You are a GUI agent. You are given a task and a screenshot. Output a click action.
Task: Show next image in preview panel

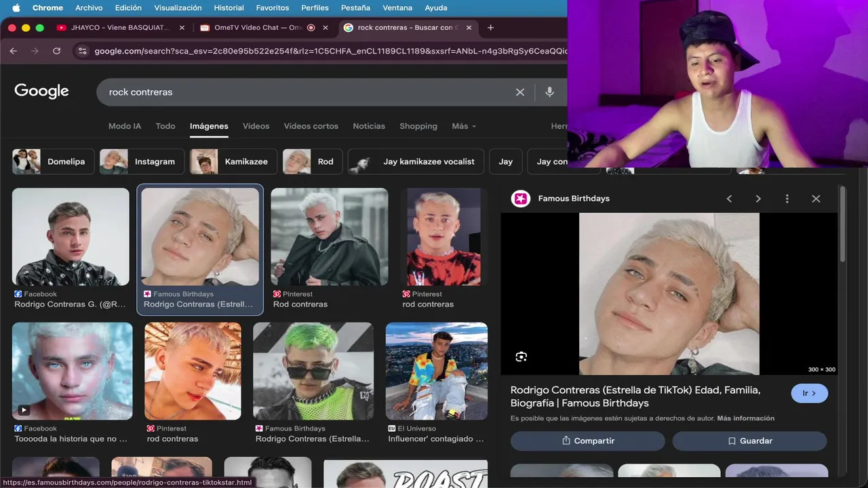point(758,199)
